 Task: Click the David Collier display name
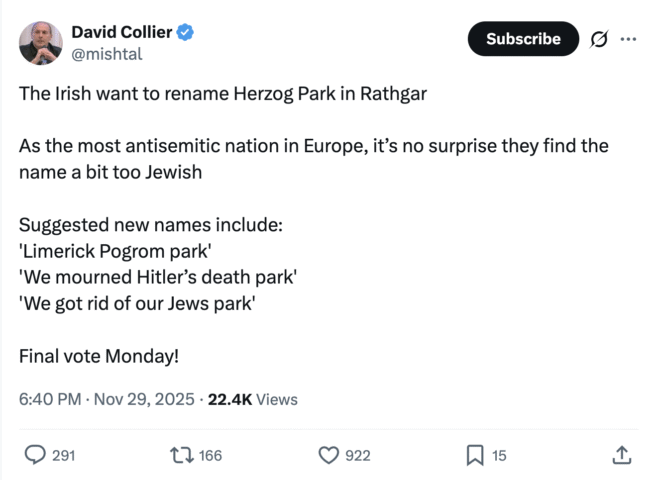coord(121,32)
